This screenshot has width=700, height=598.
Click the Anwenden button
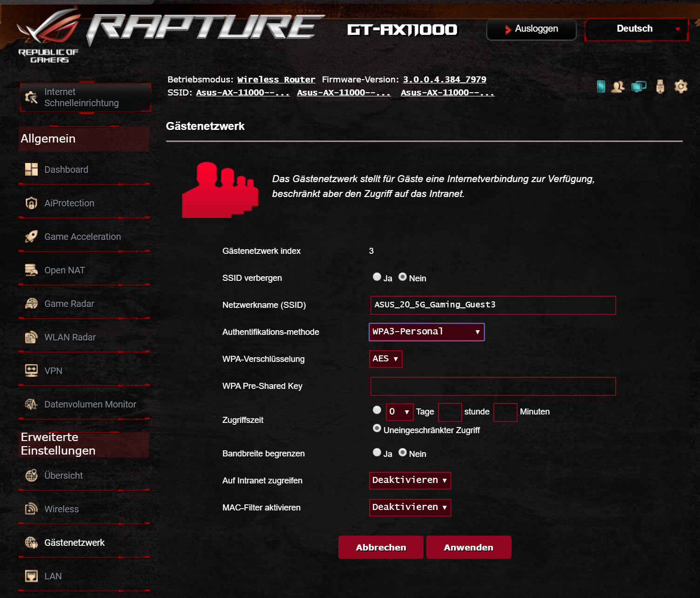469,547
